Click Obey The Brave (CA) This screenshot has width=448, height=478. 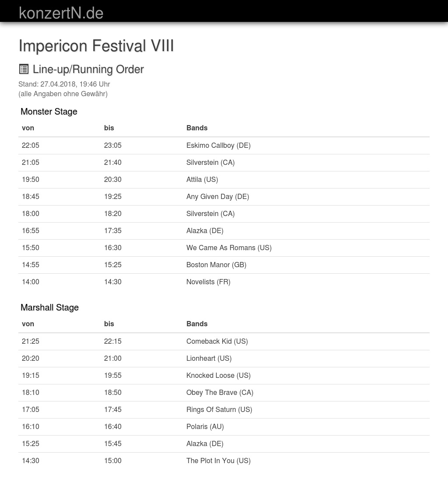pyautogui.click(x=220, y=392)
